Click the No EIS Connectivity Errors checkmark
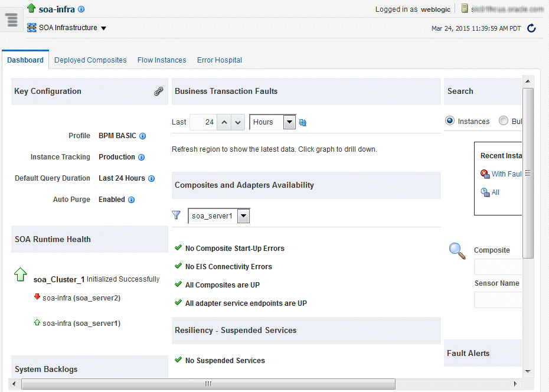This screenshot has height=392, width=549. coord(178,266)
